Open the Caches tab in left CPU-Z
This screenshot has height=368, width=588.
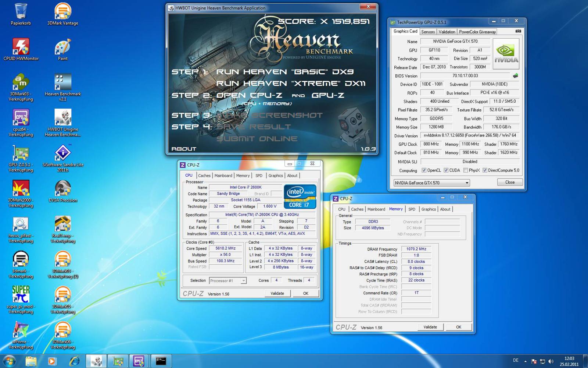(x=204, y=176)
